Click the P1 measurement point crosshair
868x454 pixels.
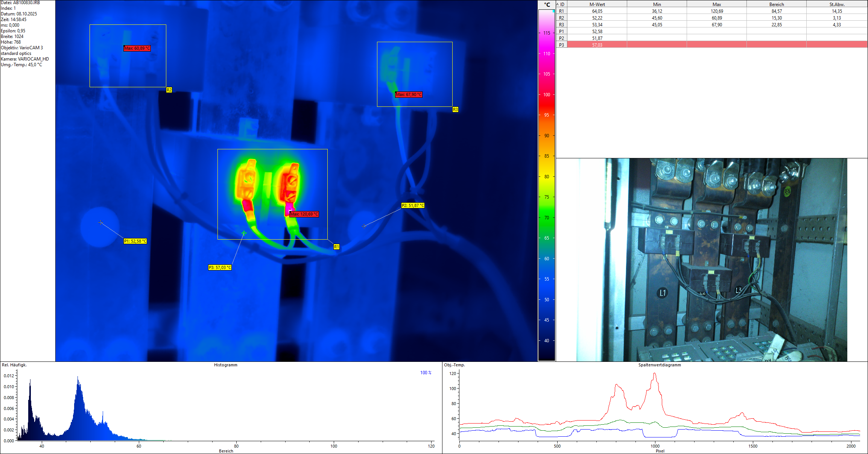(x=100, y=222)
